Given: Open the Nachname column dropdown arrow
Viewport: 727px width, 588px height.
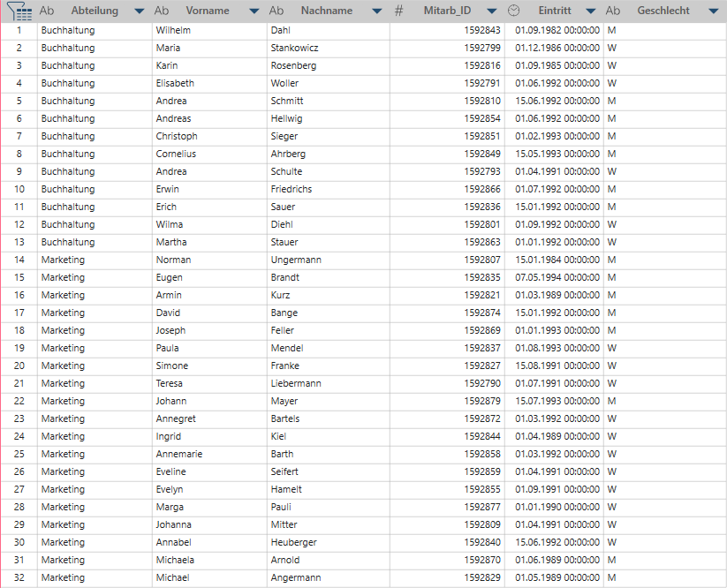Looking at the screenshot, I should point(377,11).
